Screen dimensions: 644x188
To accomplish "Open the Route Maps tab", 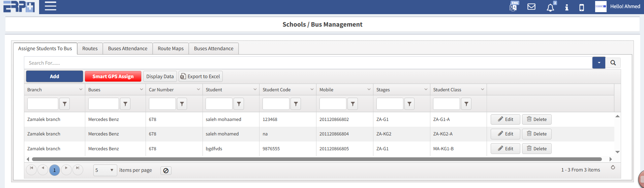I will (171, 49).
